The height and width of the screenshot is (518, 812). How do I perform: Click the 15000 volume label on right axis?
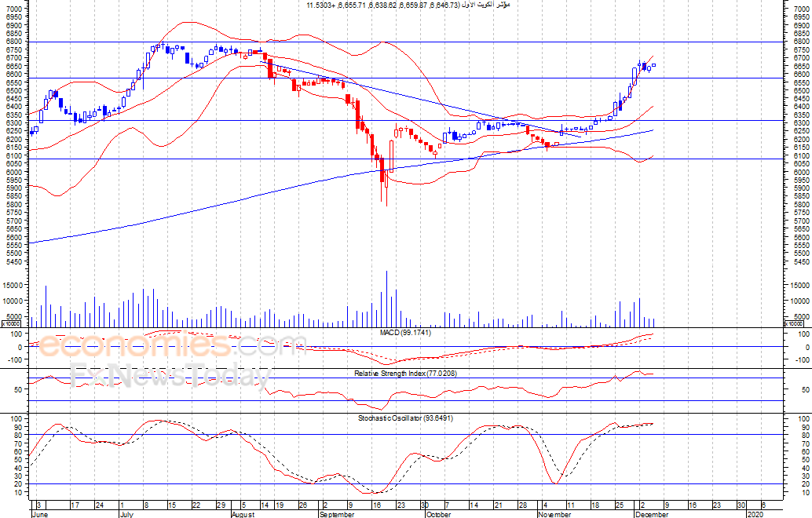pos(799,285)
